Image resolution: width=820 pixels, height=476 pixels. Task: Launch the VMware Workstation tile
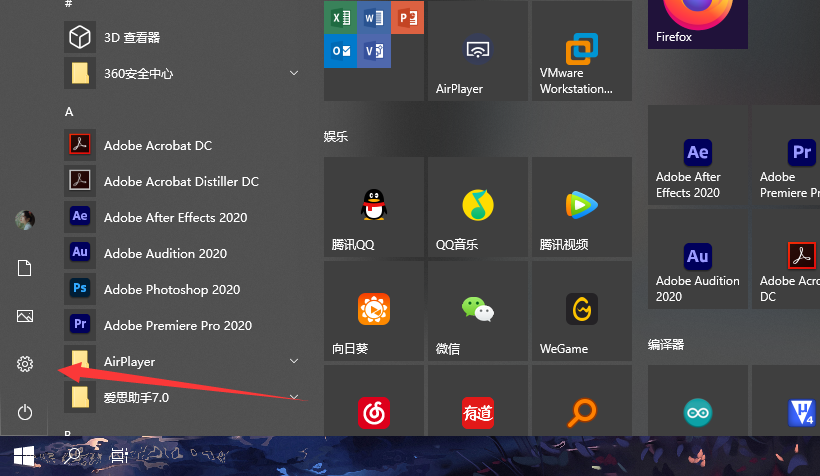click(x=581, y=52)
